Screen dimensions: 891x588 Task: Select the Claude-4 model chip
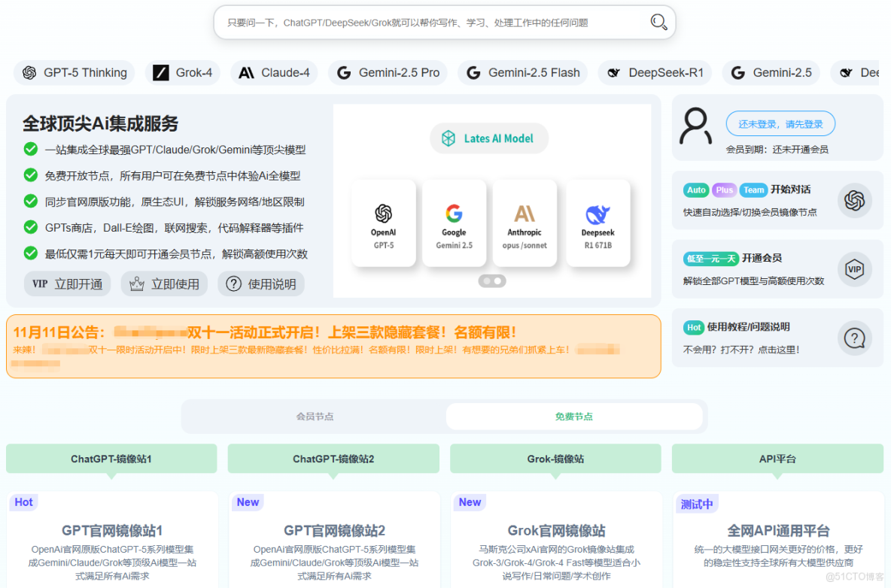(x=274, y=72)
